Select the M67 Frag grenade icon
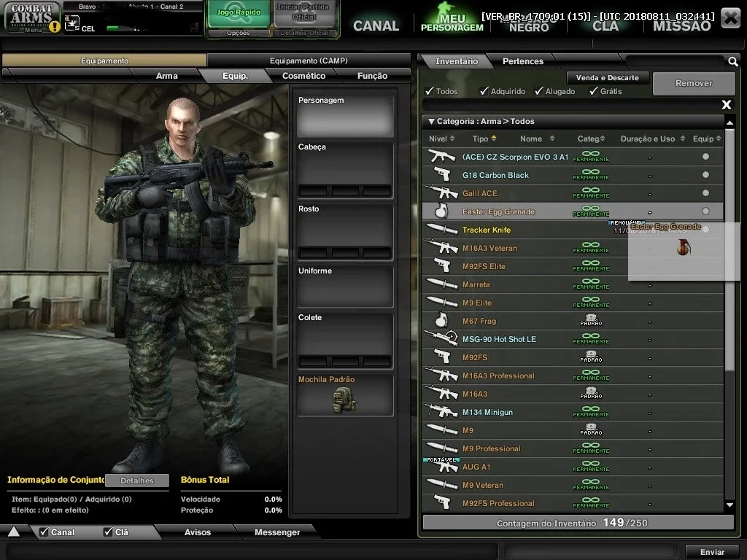747x560 pixels. coord(441,321)
